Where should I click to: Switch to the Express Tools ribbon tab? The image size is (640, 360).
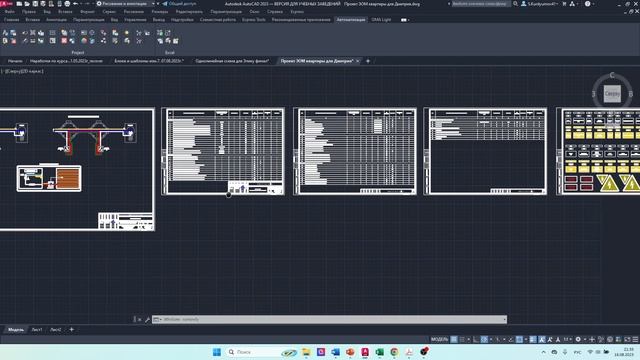pos(254,20)
